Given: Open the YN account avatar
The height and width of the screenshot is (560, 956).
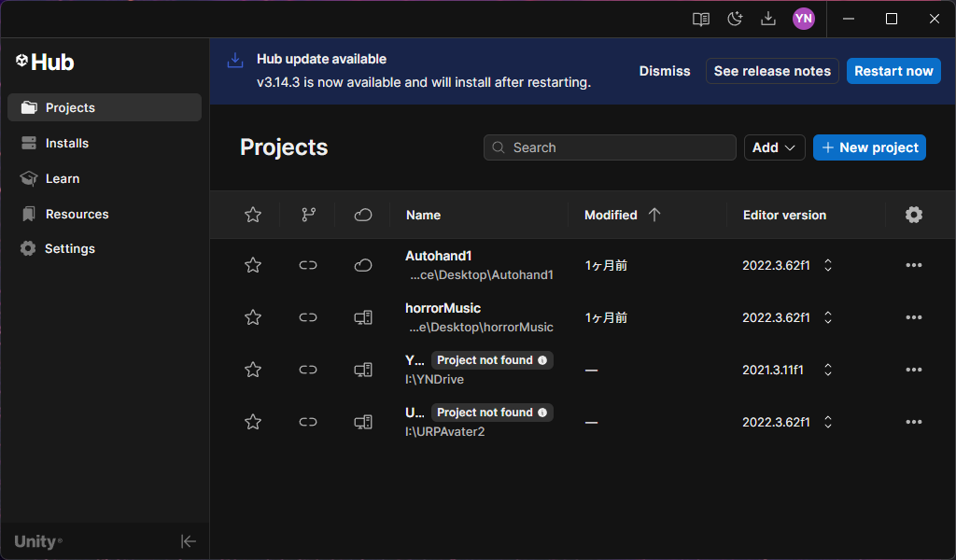Looking at the screenshot, I should point(803,19).
